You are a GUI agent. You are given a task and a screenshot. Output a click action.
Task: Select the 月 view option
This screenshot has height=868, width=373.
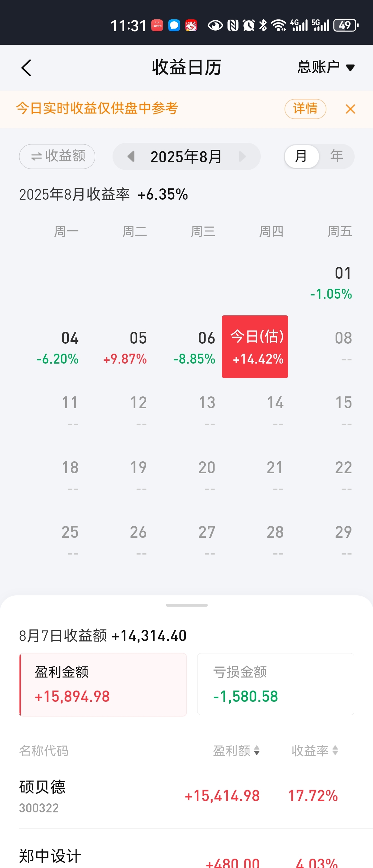301,156
